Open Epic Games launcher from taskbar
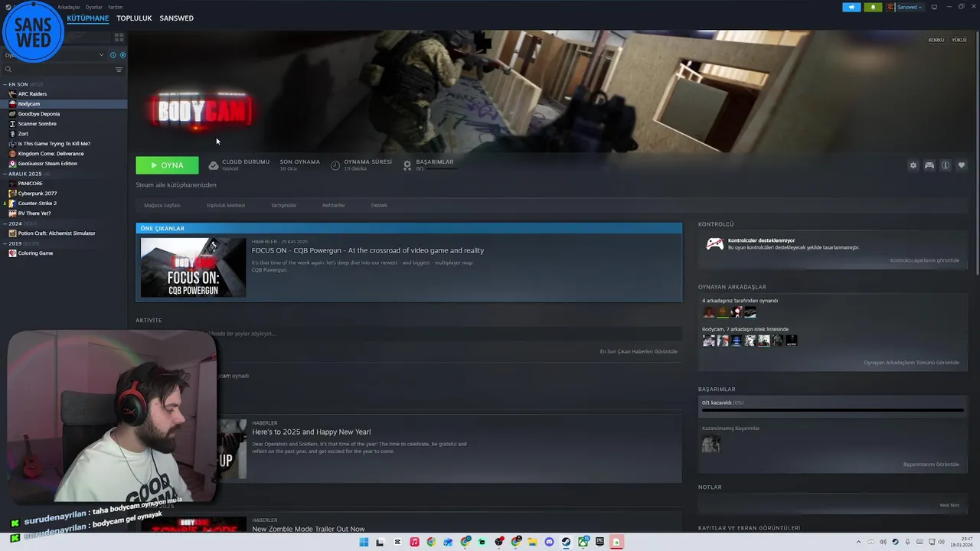 pos(599,542)
